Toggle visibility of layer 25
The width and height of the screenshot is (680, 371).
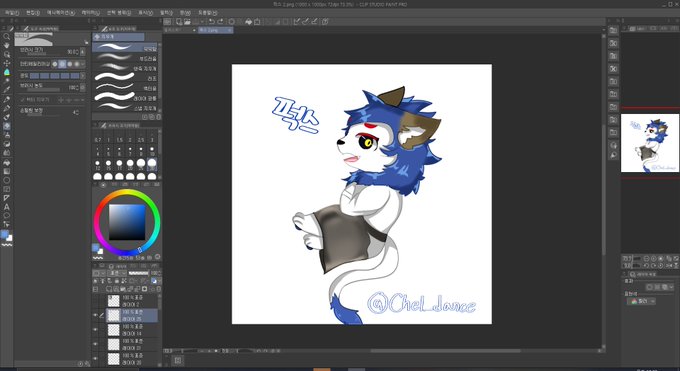click(95, 315)
